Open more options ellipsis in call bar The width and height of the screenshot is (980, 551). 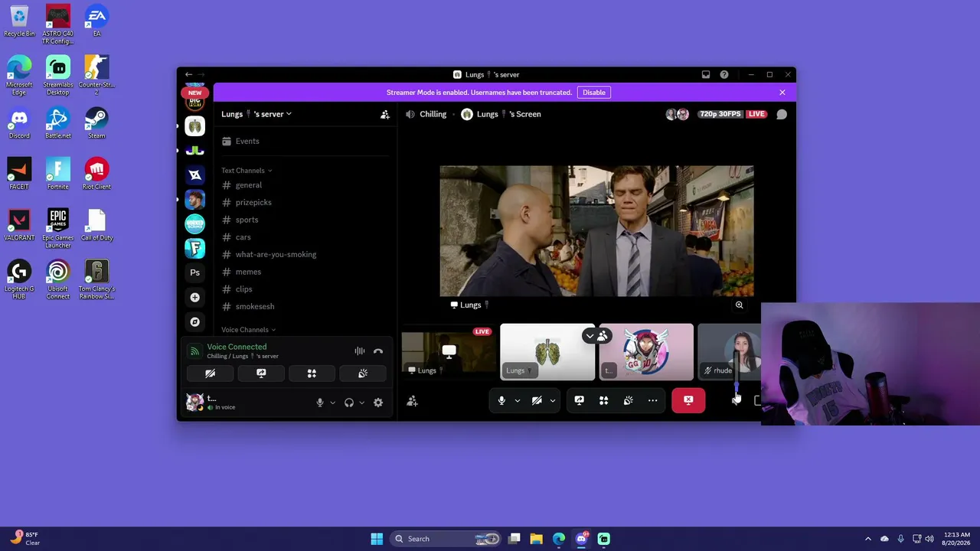point(653,400)
